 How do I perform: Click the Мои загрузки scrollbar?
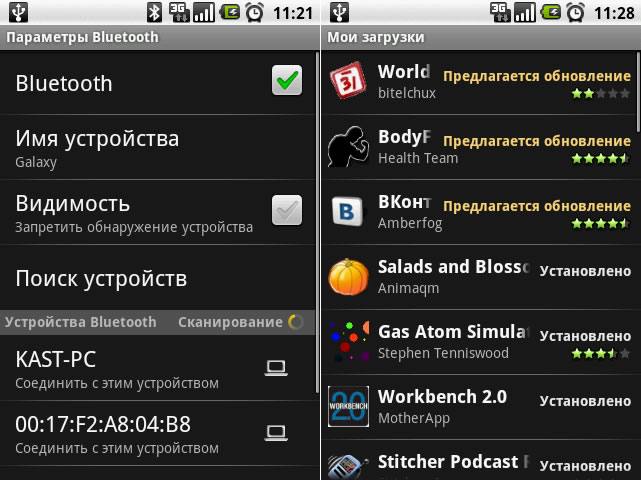[x=638, y=92]
